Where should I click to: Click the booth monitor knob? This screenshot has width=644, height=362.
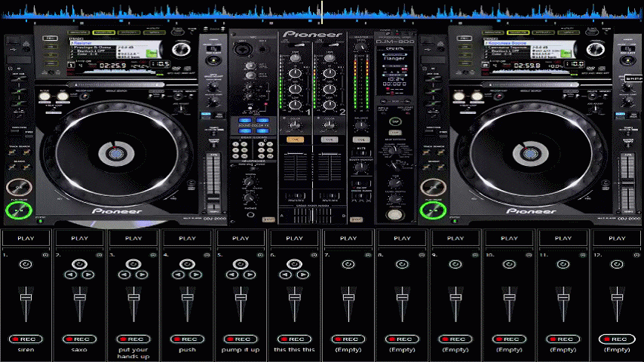click(x=361, y=167)
